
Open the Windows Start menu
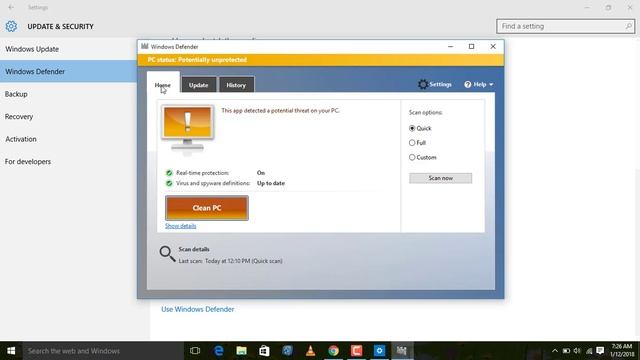tap(11, 351)
